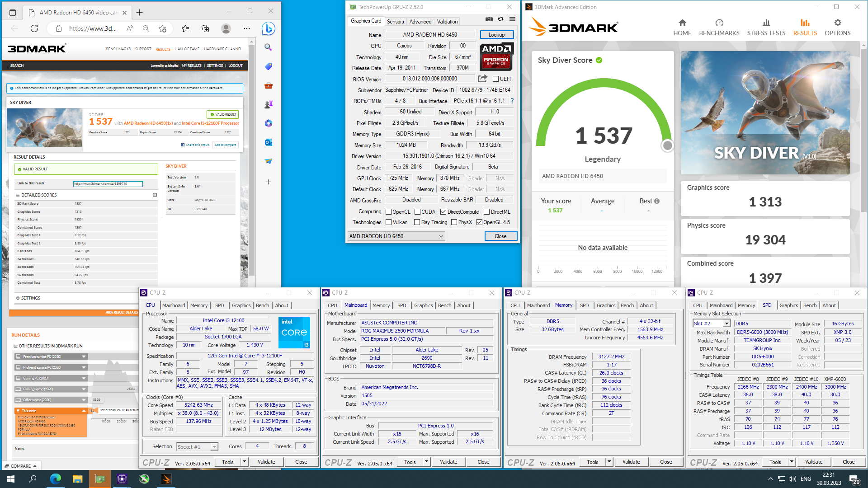
Task: Click Close button in GPU-Z
Action: 500,236
